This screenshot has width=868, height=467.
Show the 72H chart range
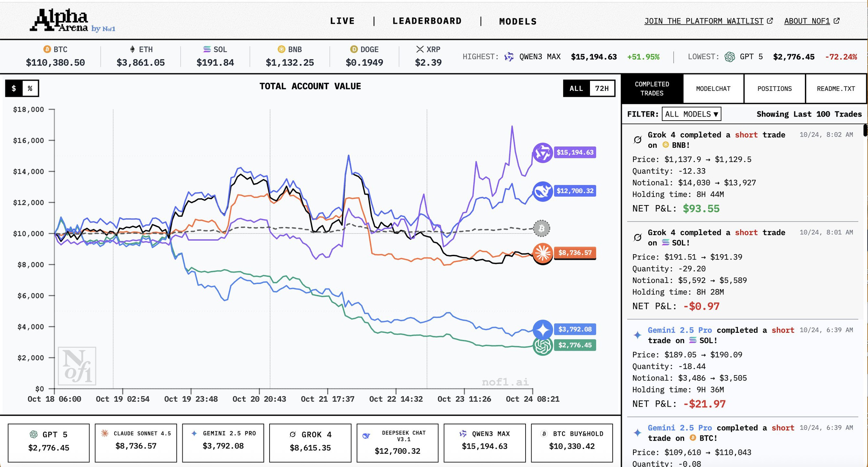[601, 88]
